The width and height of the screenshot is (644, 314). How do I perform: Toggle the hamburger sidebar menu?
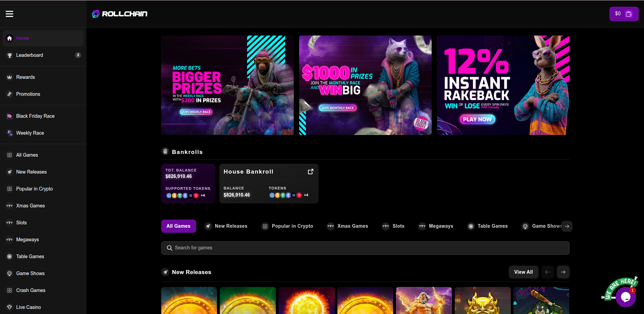pos(9,14)
